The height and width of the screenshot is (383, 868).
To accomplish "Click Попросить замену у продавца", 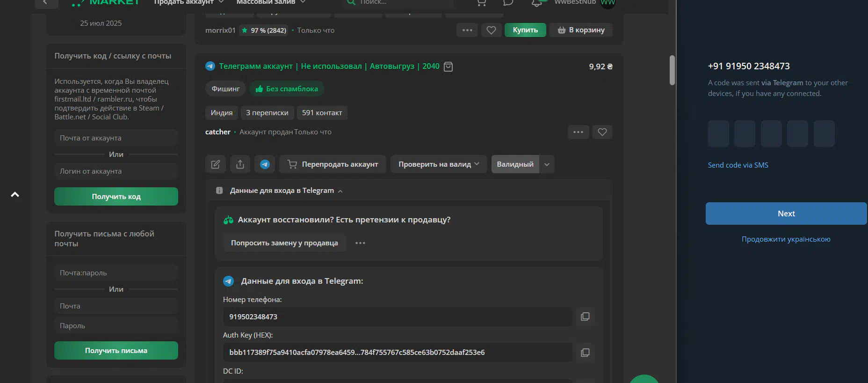I will [284, 243].
